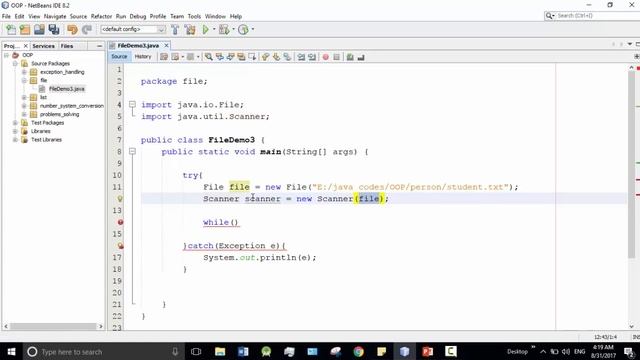
Task: Open Google Chrome from taskbar
Action: pos(359,351)
